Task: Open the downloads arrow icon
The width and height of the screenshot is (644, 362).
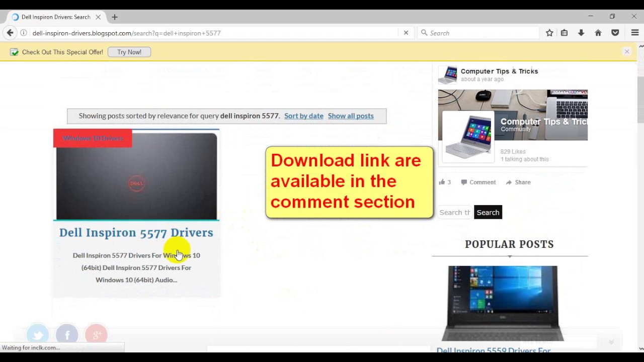Action: (x=581, y=33)
